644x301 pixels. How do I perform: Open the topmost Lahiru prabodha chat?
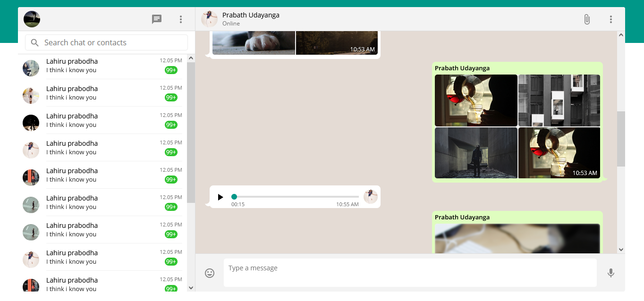(102, 66)
